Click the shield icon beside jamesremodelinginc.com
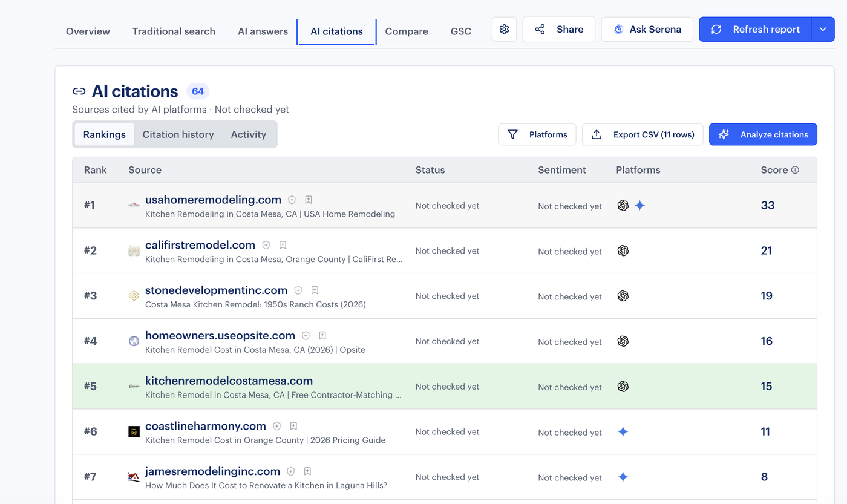This screenshot has width=847, height=504. pyautogui.click(x=290, y=471)
